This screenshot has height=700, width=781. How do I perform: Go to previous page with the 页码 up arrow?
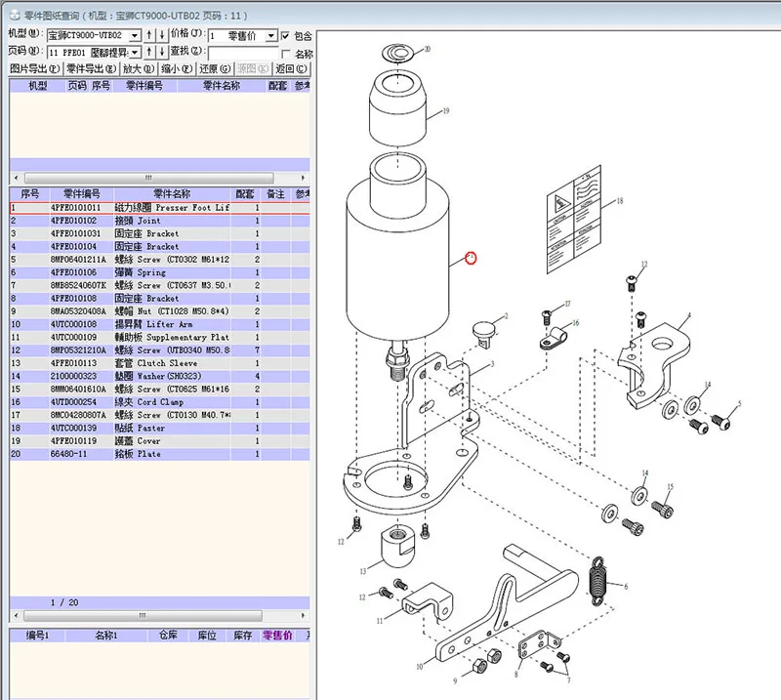pos(149,52)
